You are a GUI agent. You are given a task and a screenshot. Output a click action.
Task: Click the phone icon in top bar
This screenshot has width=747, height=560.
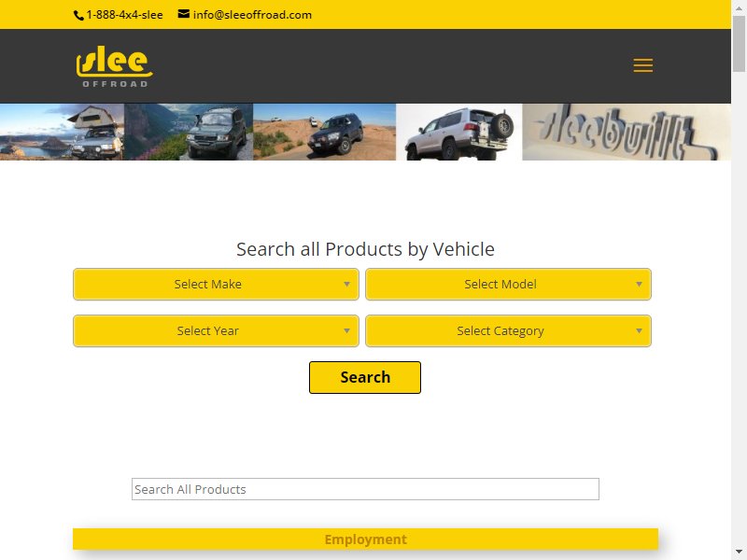point(78,15)
